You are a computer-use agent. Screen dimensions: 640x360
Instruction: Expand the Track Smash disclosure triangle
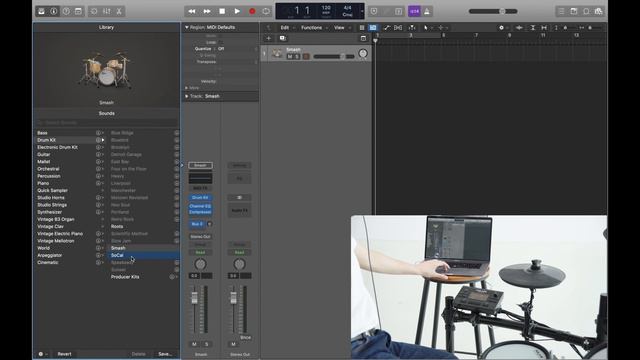(x=187, y=96)
